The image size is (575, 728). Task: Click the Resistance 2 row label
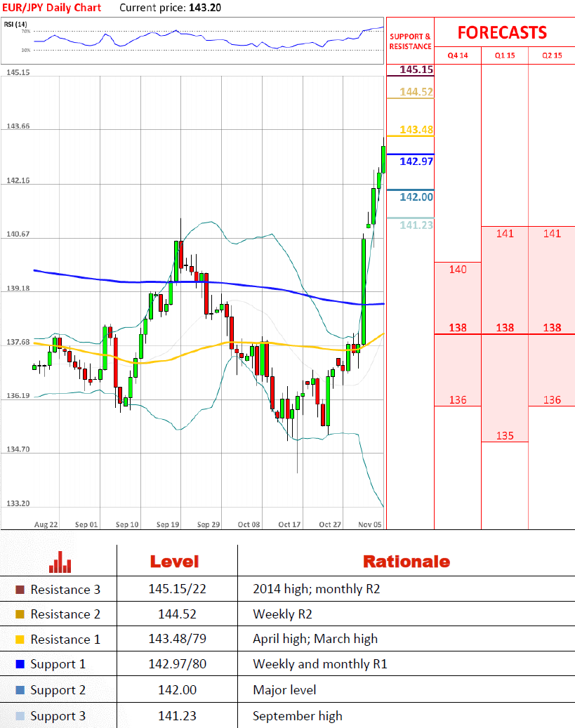click(x=65, y=614)
